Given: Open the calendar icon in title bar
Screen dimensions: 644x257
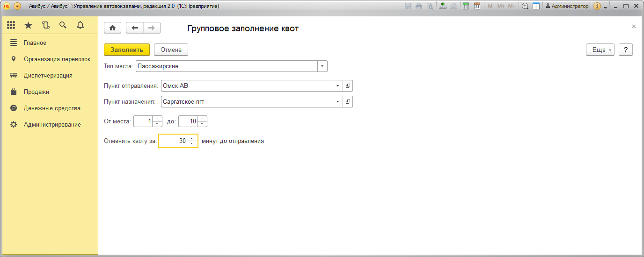Looking at the screenshot, I should 477,6.
